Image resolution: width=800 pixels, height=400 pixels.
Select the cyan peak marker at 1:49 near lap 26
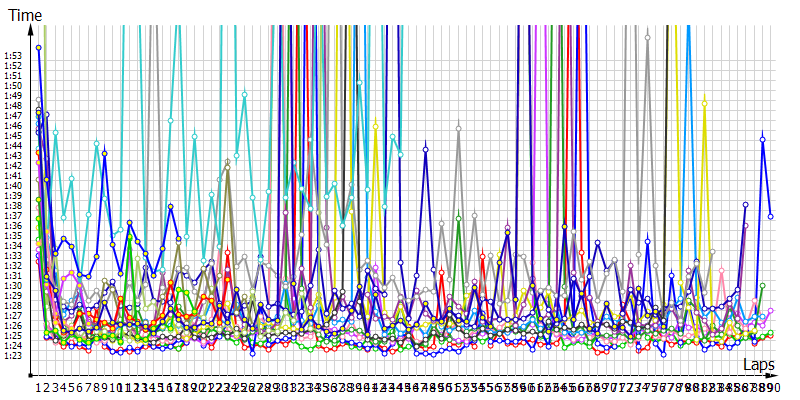[x=245, y=94]
